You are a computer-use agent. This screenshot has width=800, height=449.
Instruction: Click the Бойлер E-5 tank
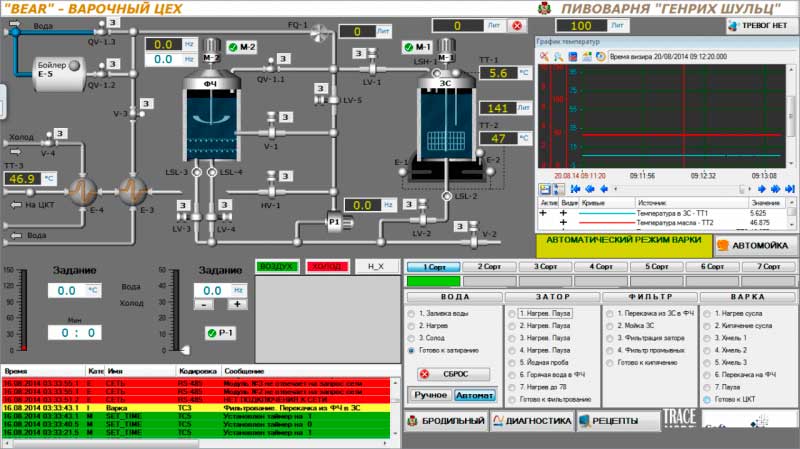coord(59,74)
